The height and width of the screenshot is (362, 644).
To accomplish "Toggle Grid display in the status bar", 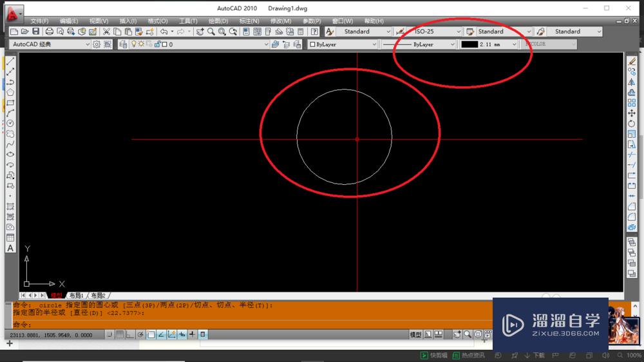I will tap(120, 334).
